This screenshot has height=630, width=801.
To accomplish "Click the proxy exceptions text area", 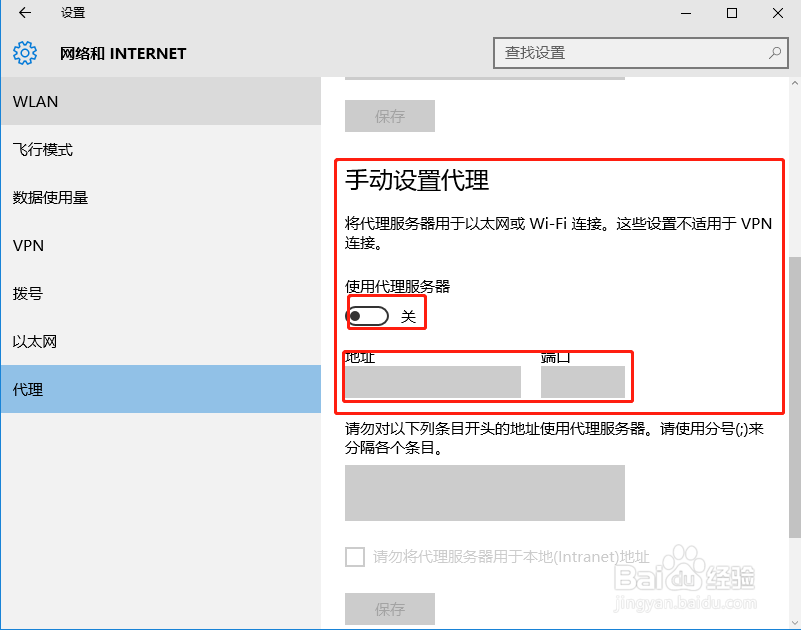I will pyautogui.click(x=485, y=493).
